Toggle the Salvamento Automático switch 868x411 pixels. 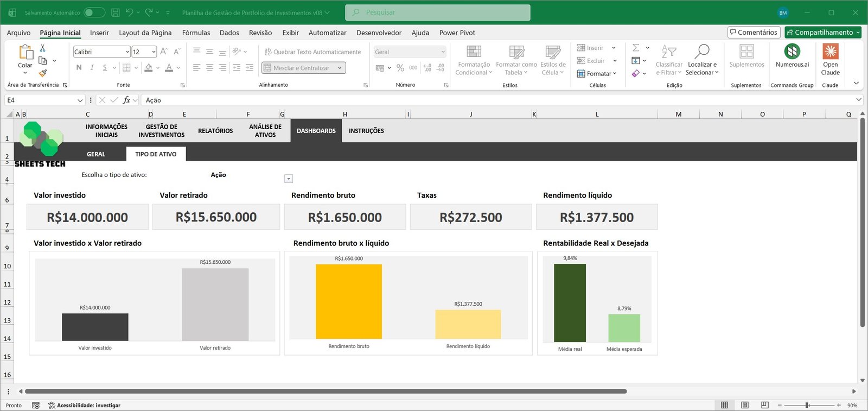point(94,12)
